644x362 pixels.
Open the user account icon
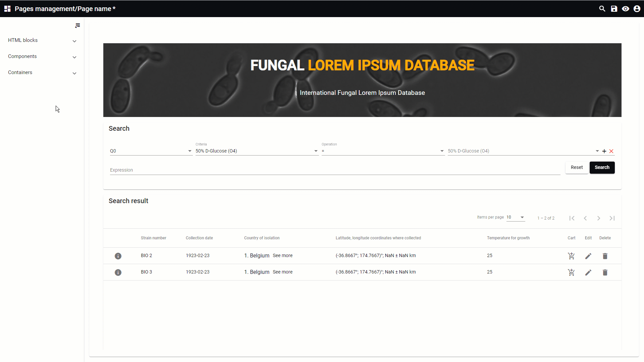[x=637, y=9]
